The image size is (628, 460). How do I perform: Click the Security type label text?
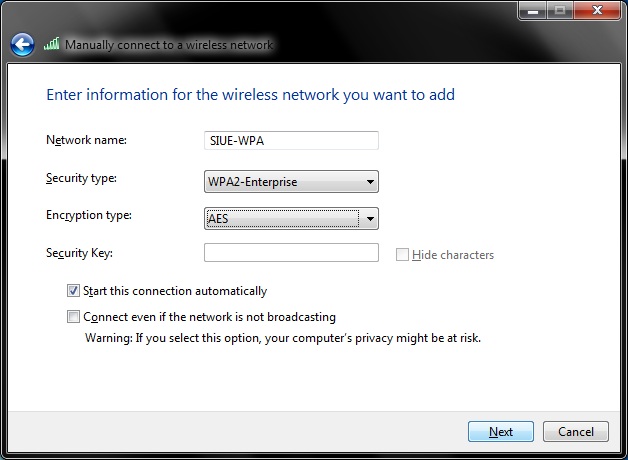82,178
